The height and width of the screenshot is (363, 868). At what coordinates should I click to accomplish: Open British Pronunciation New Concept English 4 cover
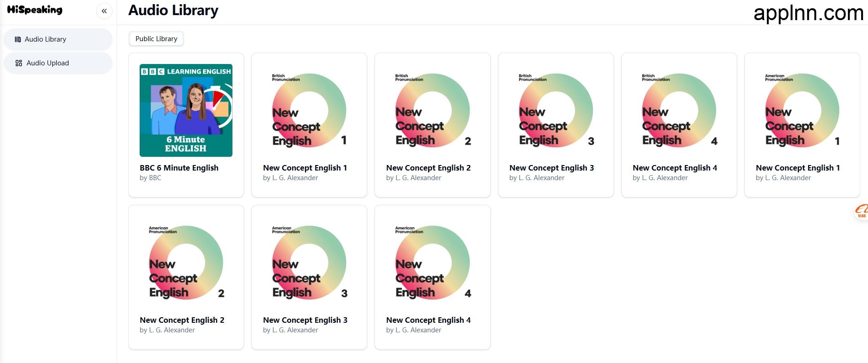tap(678, 110)
